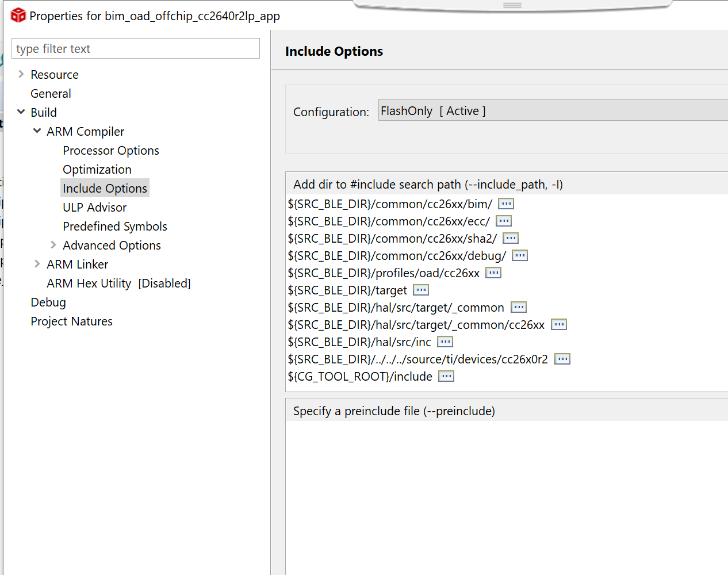Expand the Resource tree node

pyautogui.click(x=21, y=74)
